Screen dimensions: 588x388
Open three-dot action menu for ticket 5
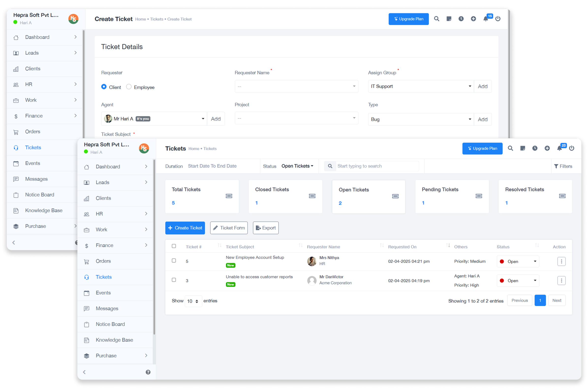561,261
